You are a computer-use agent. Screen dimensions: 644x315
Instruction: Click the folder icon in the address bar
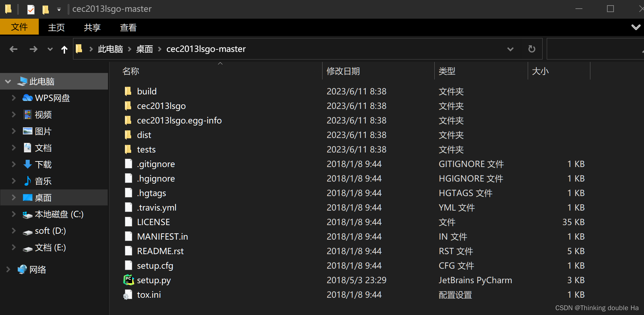click(79, 48)
